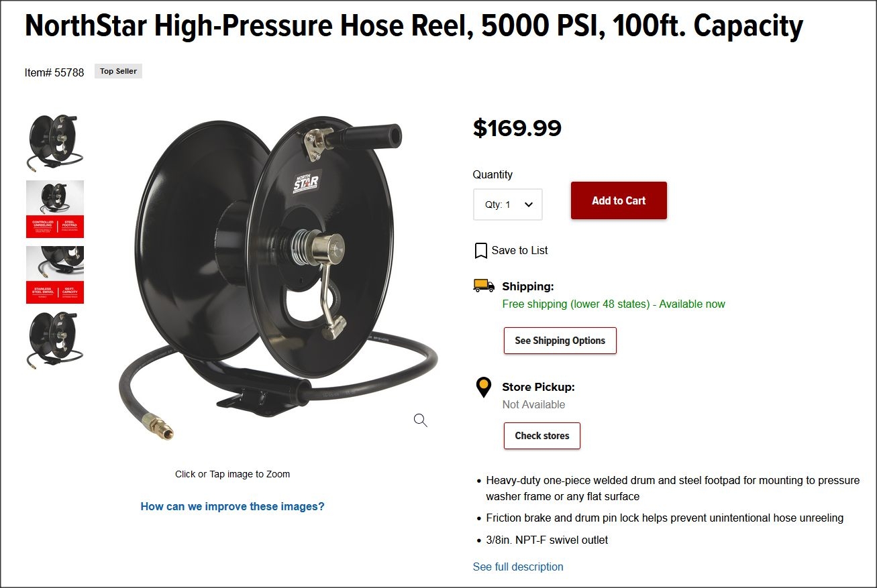Click the store pickup location pin icon

tap(483, 388)
